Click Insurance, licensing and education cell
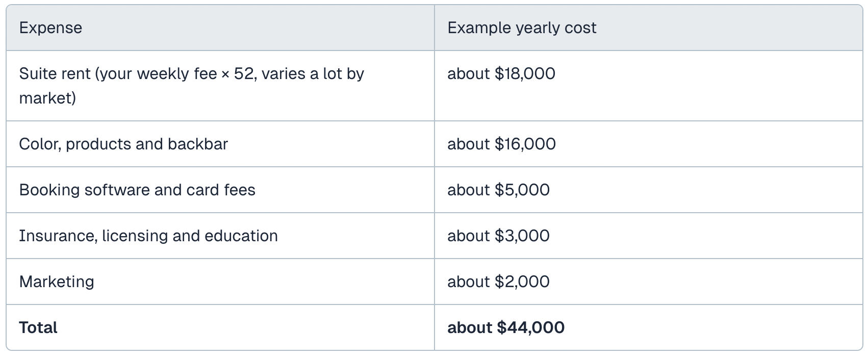The image size is (868, 357). coord(220,236)
